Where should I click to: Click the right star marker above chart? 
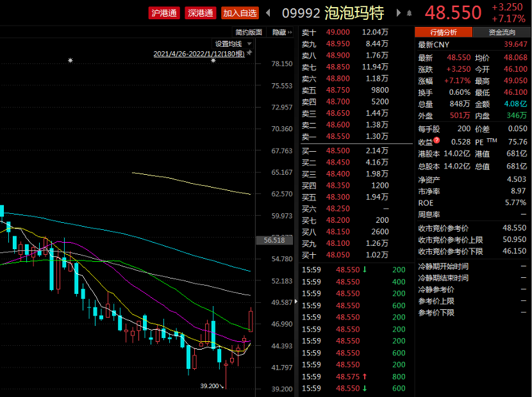coord(213,61)
